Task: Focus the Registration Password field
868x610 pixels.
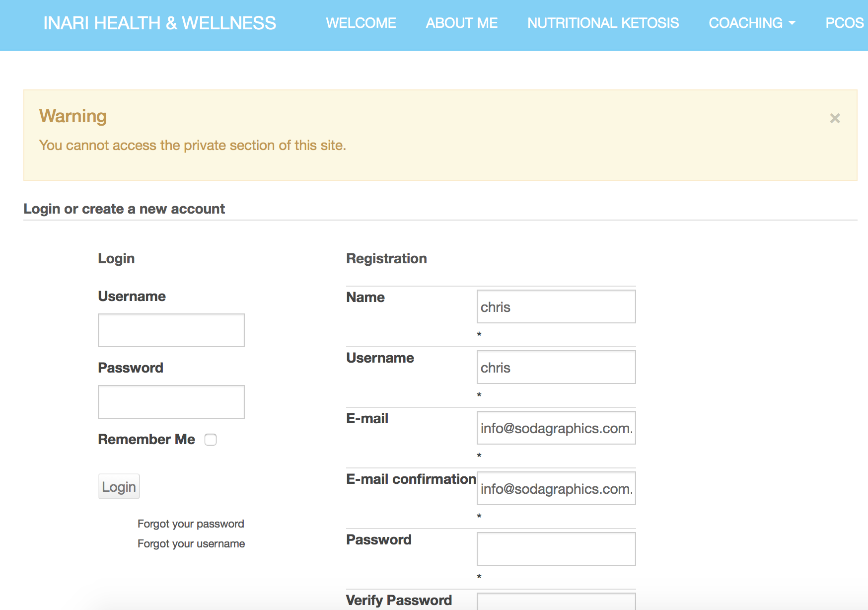Action: click(x=556, y=549)
